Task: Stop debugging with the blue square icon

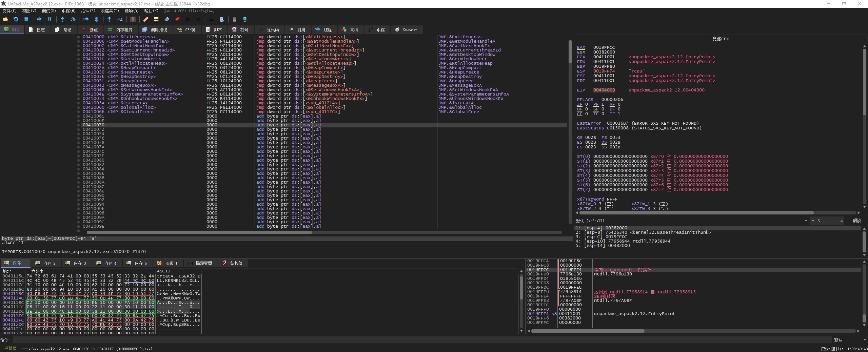Action: coord(26,19)
